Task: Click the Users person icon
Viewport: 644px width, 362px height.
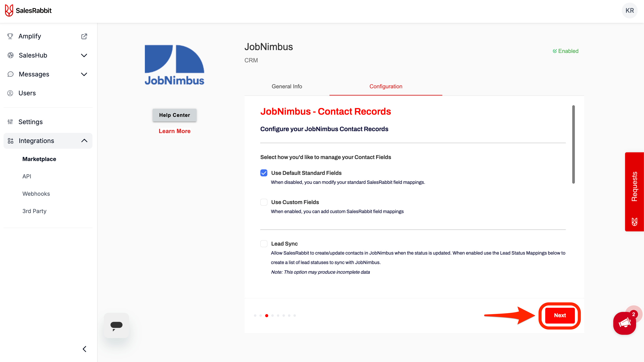Action: tap(10, 93)
